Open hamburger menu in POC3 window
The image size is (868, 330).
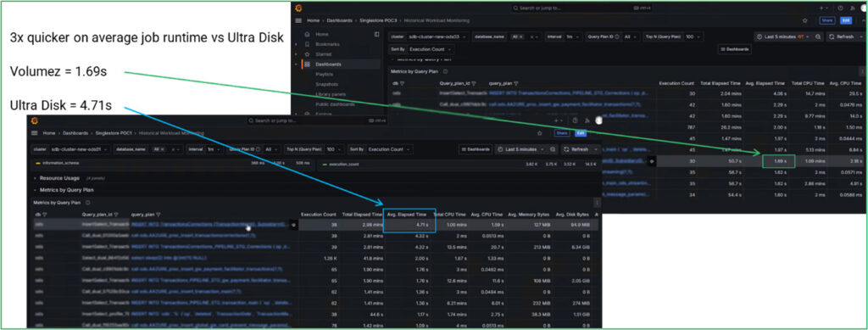pyautogui.click(x=298, y=20)
